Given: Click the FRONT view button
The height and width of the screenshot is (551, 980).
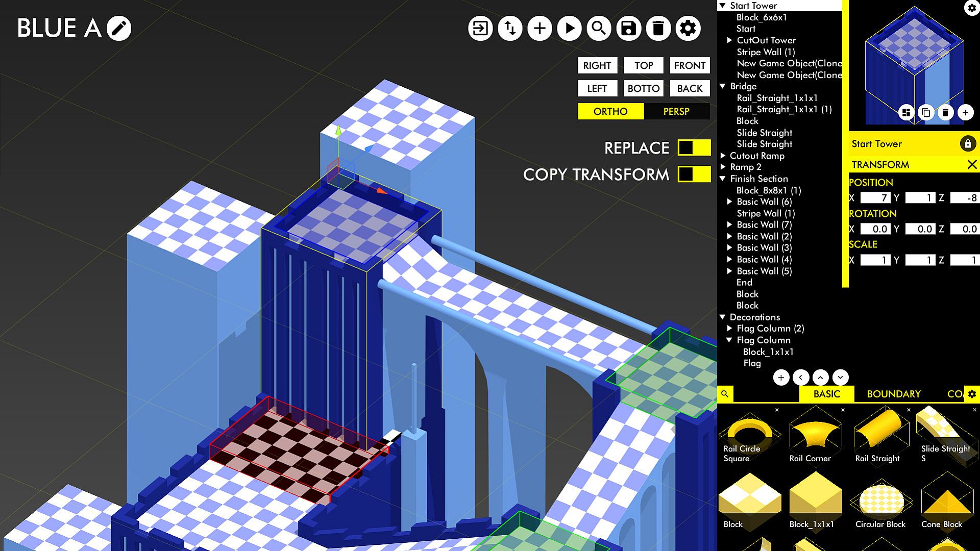Looking at the screenshot, I should point(690,65).
